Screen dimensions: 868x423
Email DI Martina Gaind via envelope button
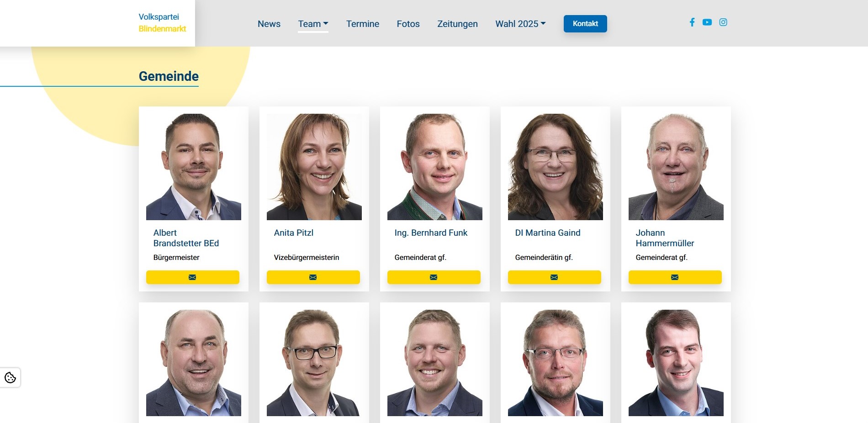point(555,277)
